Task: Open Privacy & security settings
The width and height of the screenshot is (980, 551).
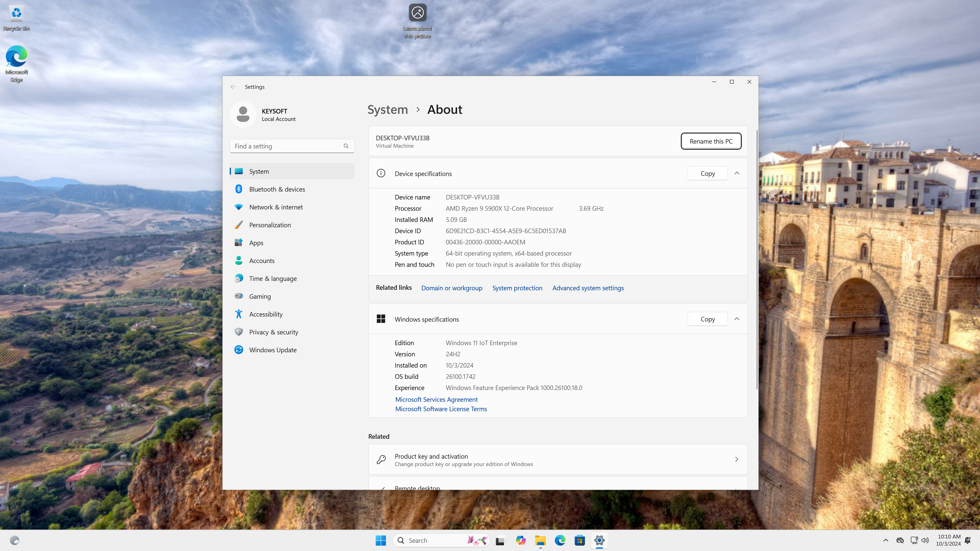Action: (x=292, y=332)
